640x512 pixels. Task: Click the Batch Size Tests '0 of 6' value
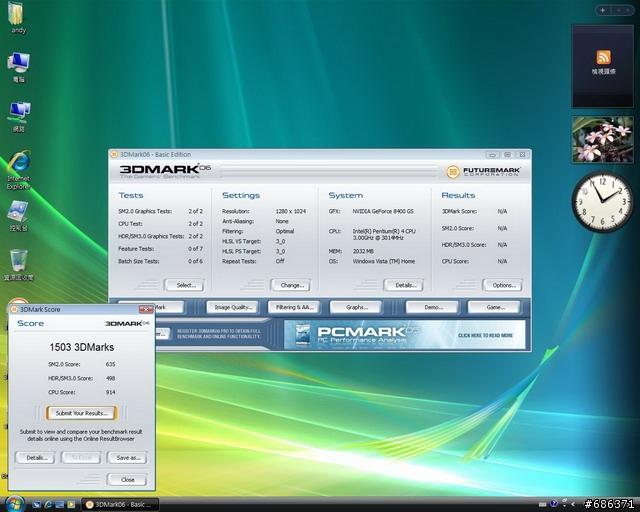point(195,261)
